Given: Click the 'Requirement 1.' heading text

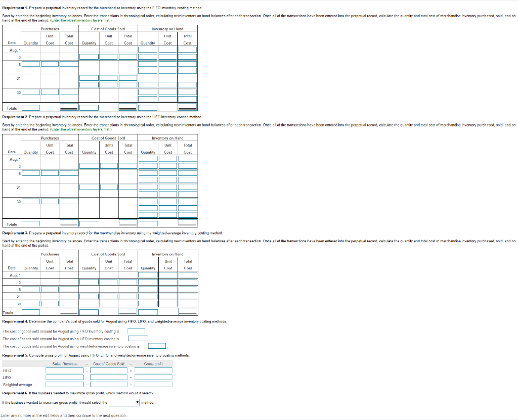Looking at the screenshot, I should (15, 8).
